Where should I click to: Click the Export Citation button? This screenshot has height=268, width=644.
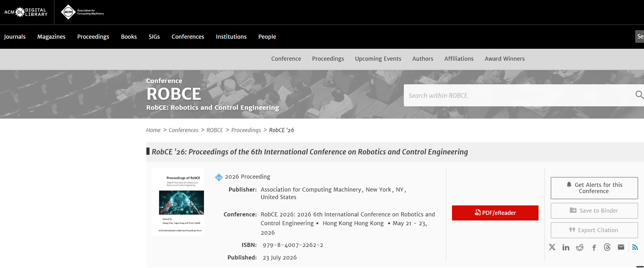coord(594,230)
